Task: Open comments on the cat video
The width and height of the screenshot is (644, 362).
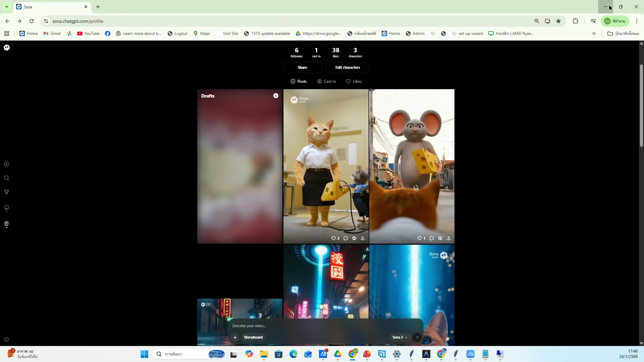Action: point(345,238)
